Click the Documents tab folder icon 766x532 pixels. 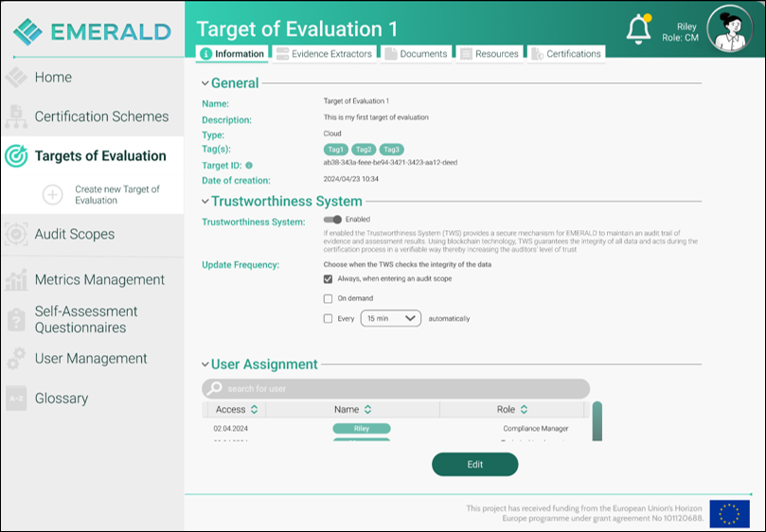[390, 54]
